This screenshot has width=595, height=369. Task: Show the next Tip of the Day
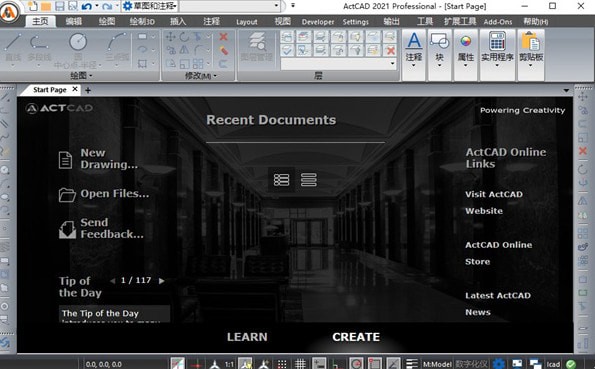162,281
